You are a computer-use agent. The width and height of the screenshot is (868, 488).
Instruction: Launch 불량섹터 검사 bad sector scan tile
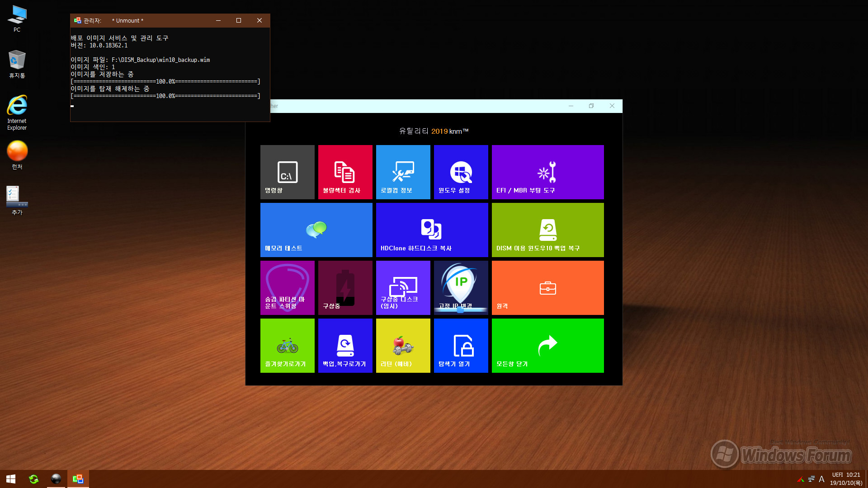coord(345,172)
